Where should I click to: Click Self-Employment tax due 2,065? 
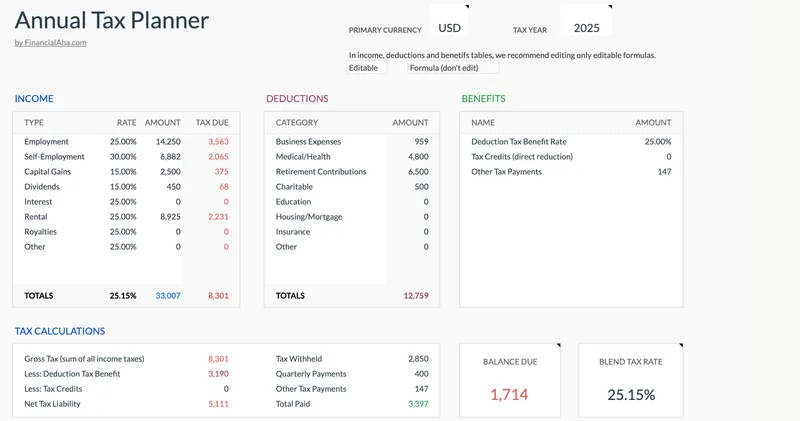218,157
